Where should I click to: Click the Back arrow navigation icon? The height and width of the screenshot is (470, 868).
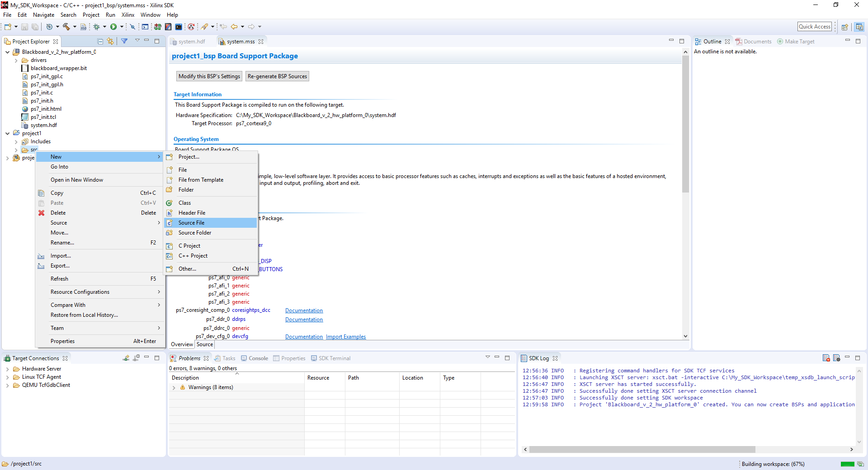coord(234,27)
